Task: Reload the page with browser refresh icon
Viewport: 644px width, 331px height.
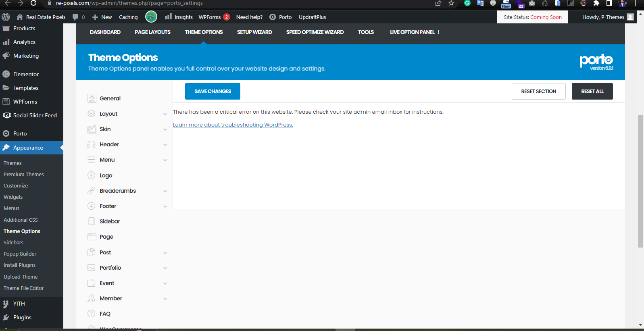Action: coord(34,3)
